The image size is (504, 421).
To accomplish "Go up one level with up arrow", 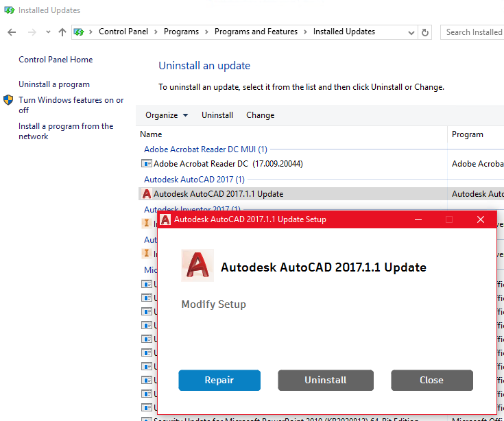I will [x=62, y=32].
